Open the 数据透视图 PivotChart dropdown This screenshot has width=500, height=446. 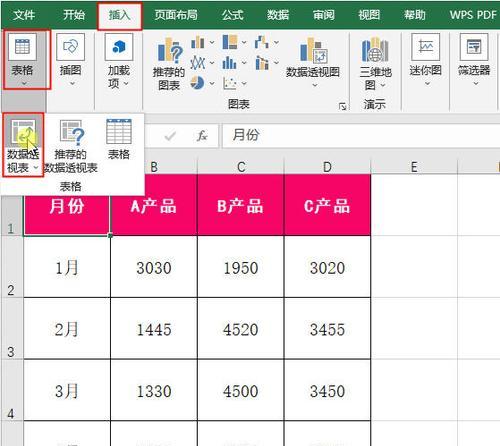pyautogui.click(x=313, y=63)
